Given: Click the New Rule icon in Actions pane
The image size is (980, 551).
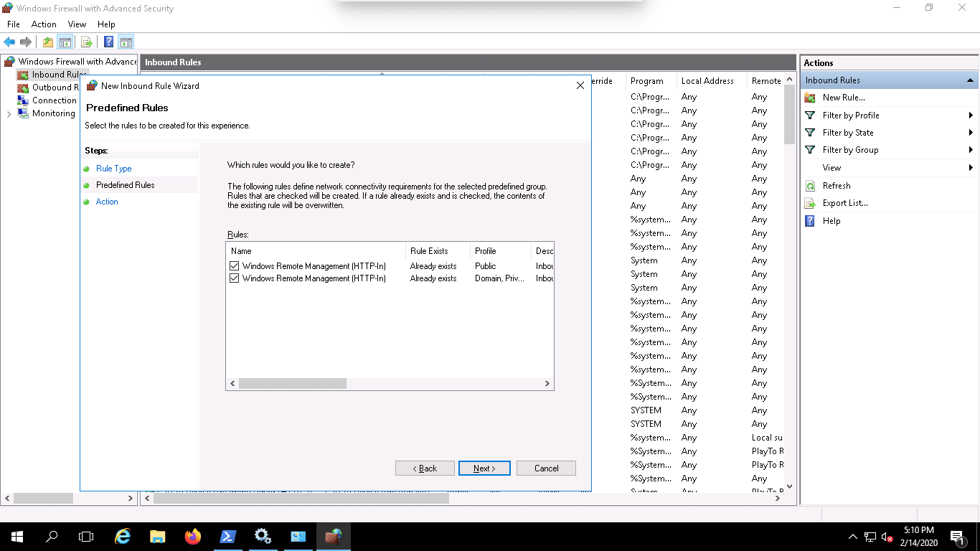Looking at the screenshot, I should tap(810, 98).
